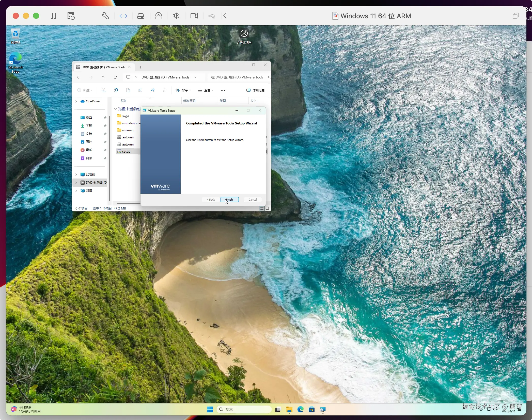Open the three-dot more options menu

(x=223, y=90)
